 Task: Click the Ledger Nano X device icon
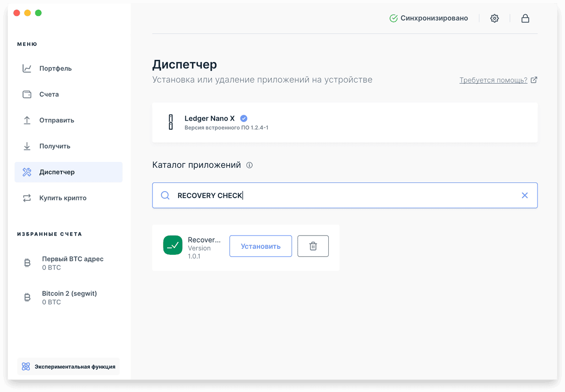(x=171, y=122)
